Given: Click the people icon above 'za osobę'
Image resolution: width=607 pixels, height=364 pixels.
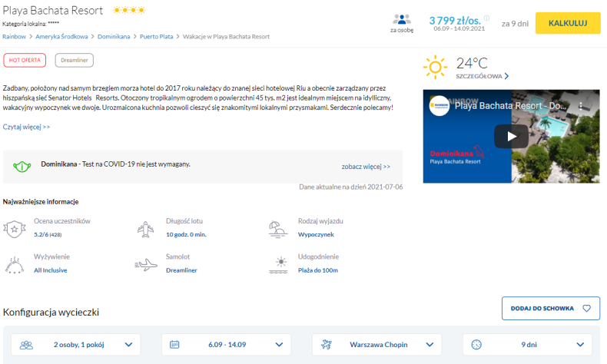Looking at the screenshot, I should [402, 18].
